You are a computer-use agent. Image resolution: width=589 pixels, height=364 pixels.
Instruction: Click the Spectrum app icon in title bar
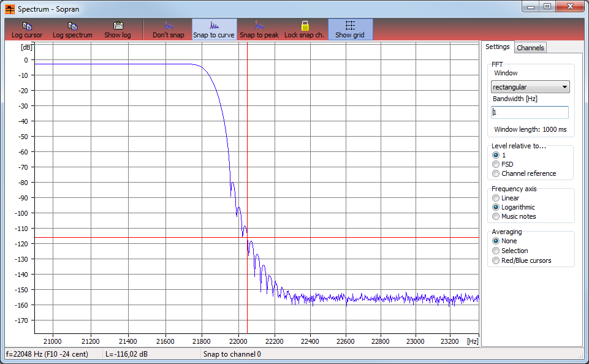[x=10, y=9]
